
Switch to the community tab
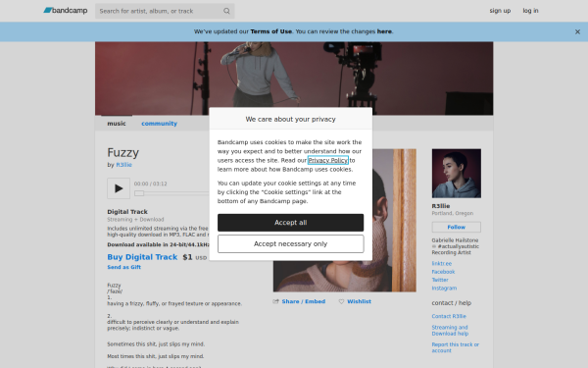click(x=159, y=124)
